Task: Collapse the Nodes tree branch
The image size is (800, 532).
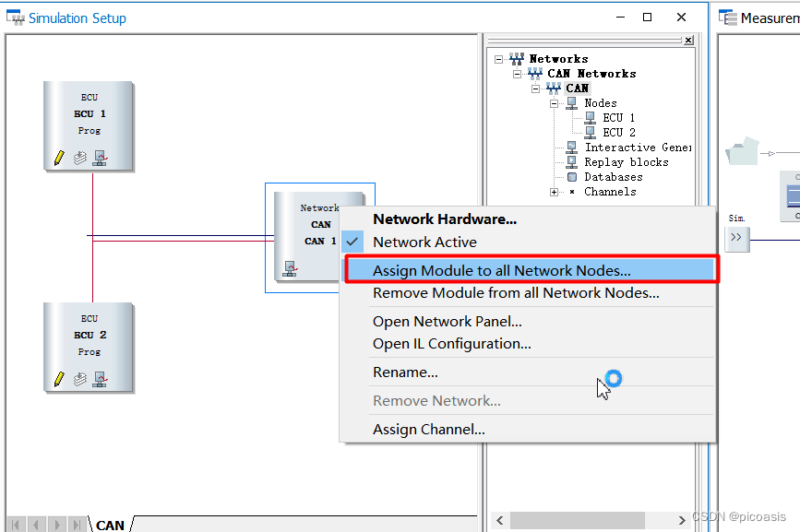Action: (x=554, y=104)
